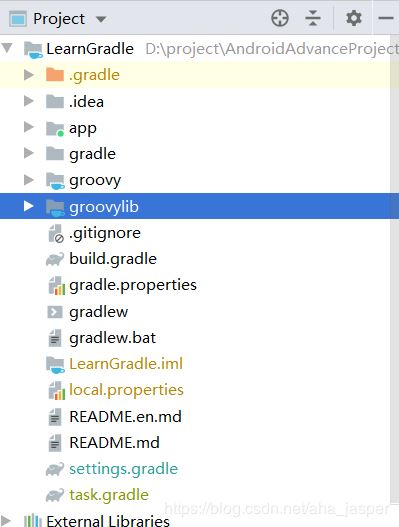Click the local.properties file icon
This screenshot has width=399, height=527.
point(56,391)
